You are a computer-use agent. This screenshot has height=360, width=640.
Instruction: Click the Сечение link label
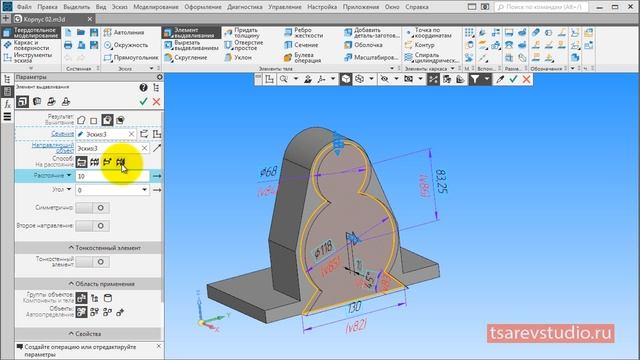pos(62,134)
